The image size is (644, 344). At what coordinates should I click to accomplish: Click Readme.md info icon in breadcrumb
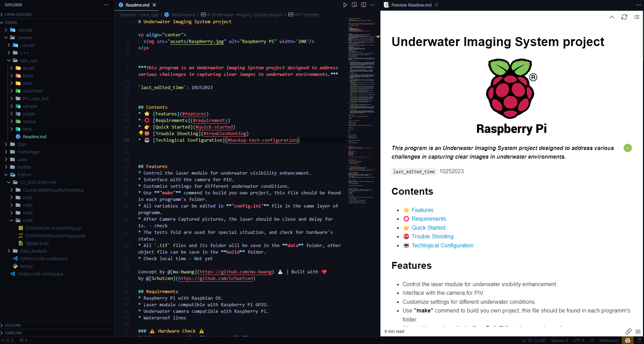click(167, 15)
